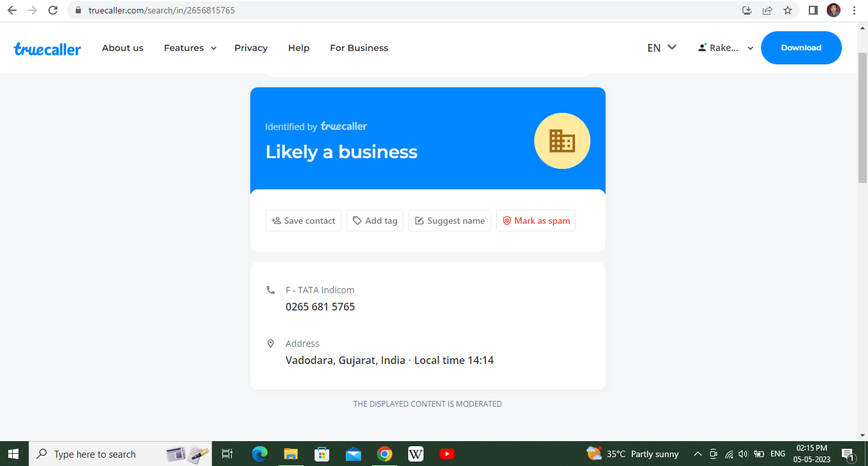Click the page vertical scrollbar thumb

862,118
